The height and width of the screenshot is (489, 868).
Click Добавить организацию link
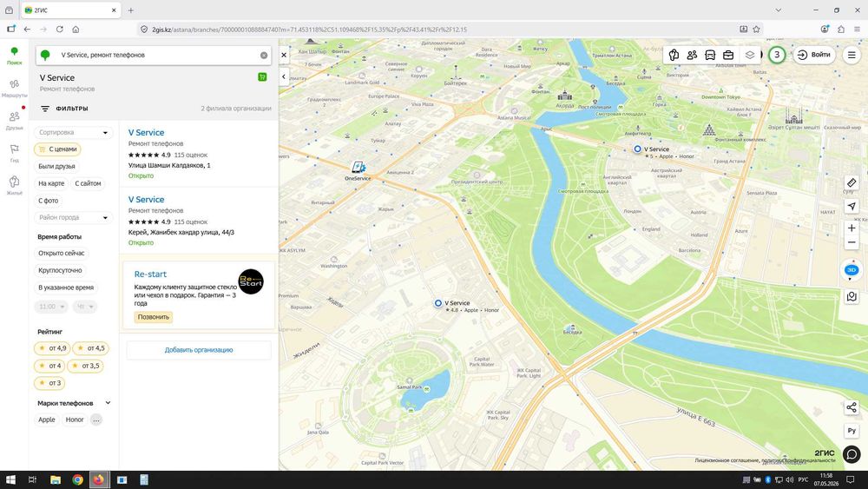coord(199,350)
